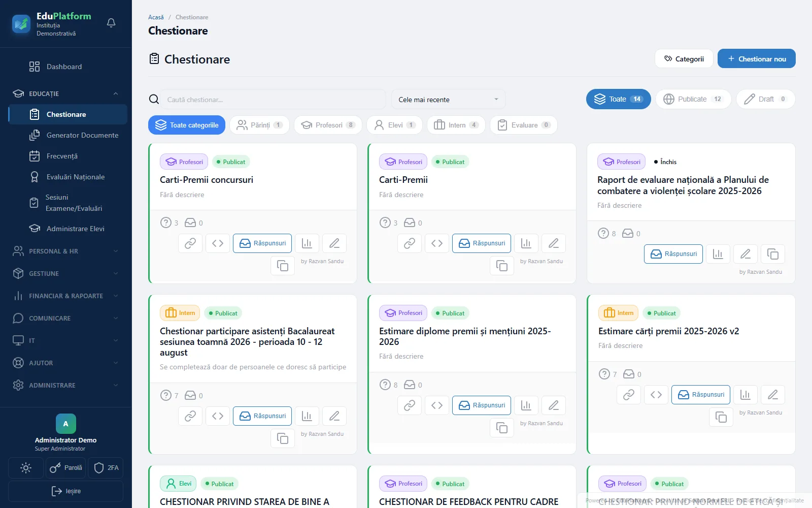This screenshot has height=508, width=812.
Task: Click the EduPlatform logo
Action: tap(21, 24)
